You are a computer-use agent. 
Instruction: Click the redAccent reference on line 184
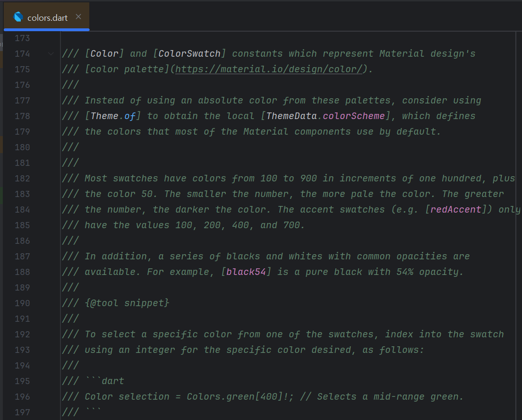456,209
